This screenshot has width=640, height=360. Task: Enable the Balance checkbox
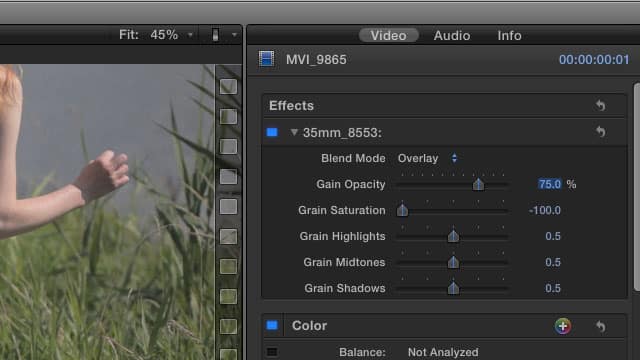tap(272, 352)
